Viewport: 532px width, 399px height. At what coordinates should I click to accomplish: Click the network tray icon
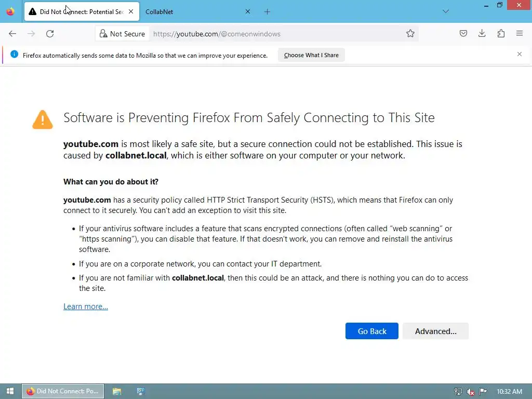(458, 392)
